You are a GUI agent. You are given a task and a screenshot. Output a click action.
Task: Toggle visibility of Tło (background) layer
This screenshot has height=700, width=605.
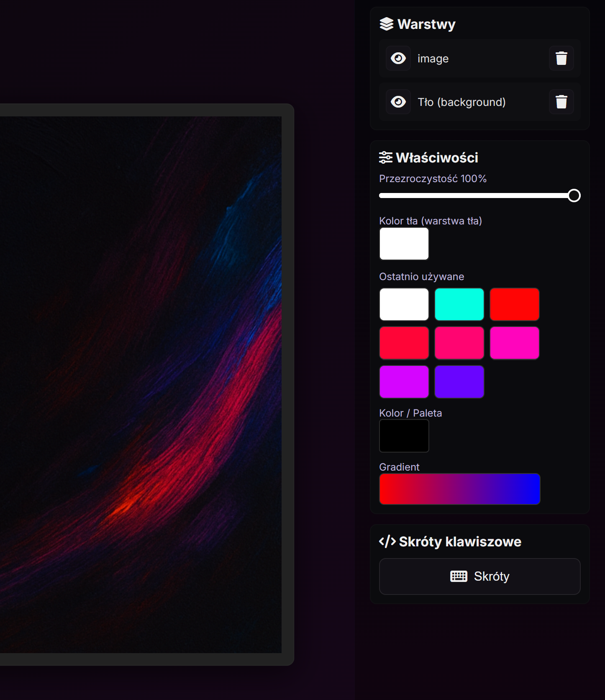click(398, 102)
